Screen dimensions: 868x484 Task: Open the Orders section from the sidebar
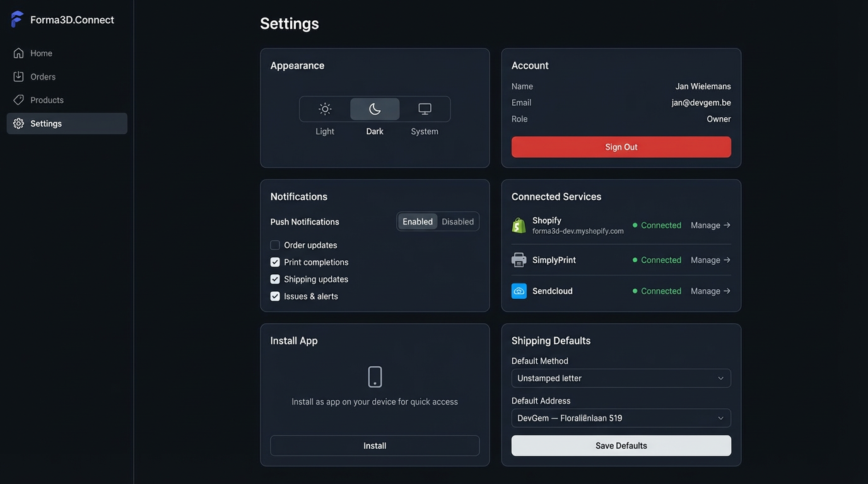(x=18, y=76)
